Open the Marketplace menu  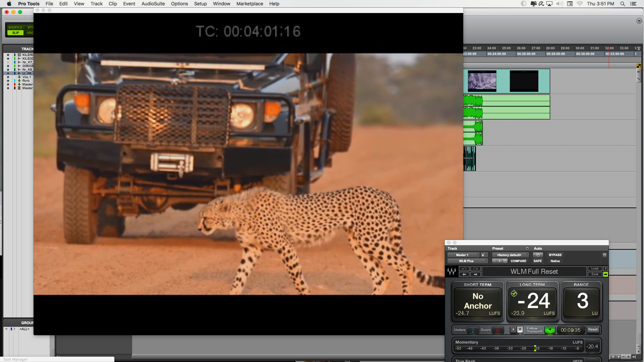(250, 4)
